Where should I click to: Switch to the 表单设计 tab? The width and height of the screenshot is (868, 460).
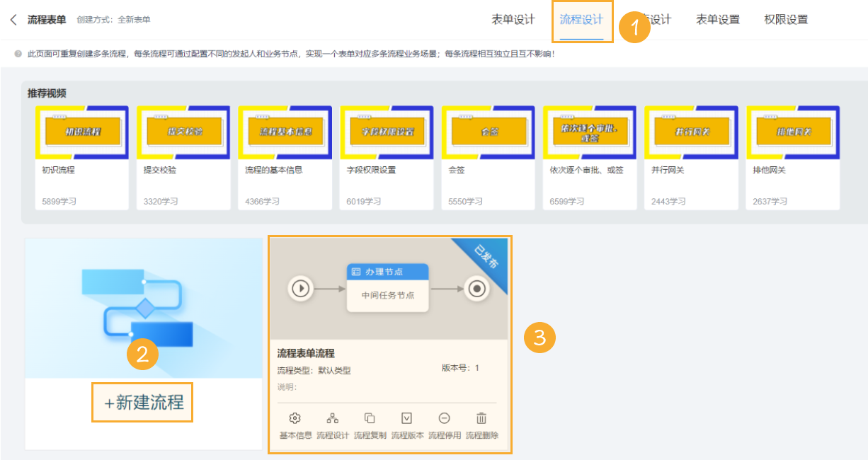pos(513,19)
